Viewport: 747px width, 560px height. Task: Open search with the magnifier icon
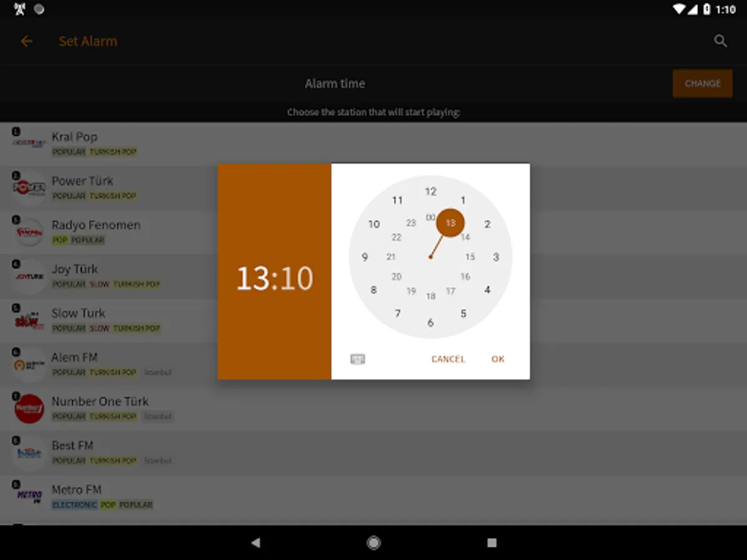point(720,41)
